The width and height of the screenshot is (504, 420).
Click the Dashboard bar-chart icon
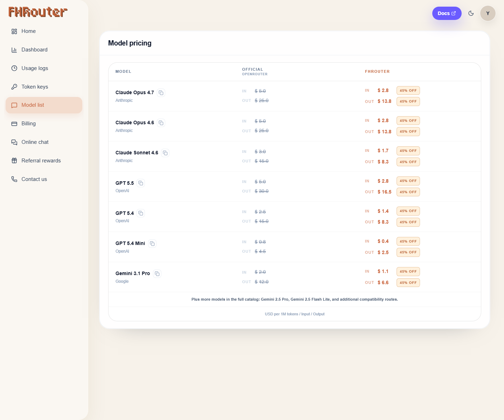click(14, 50)
